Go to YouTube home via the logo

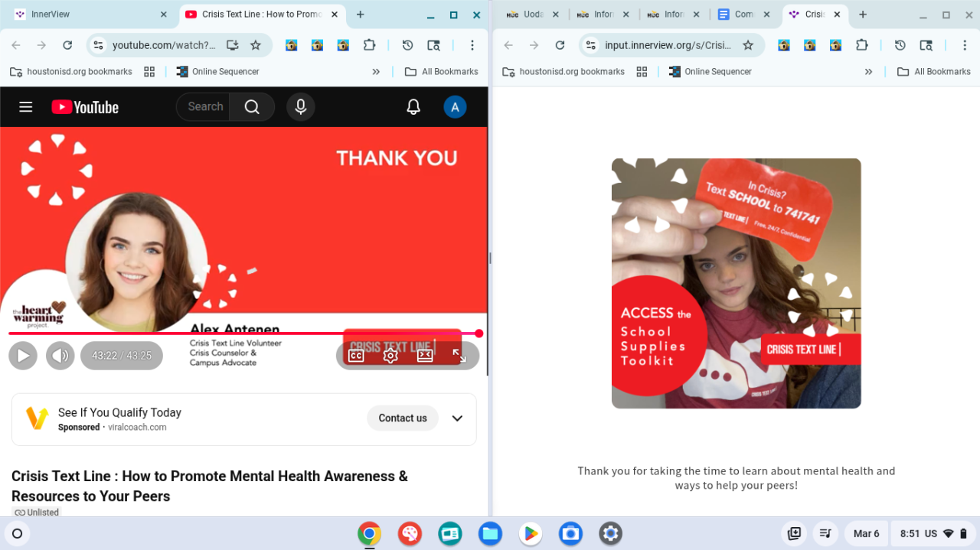[x=85, y=107]
